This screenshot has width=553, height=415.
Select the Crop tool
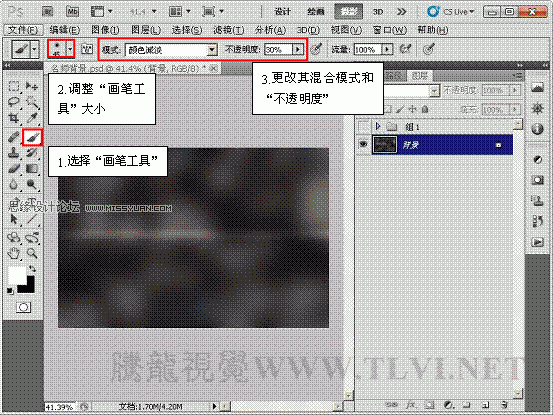tap(14, 117)
